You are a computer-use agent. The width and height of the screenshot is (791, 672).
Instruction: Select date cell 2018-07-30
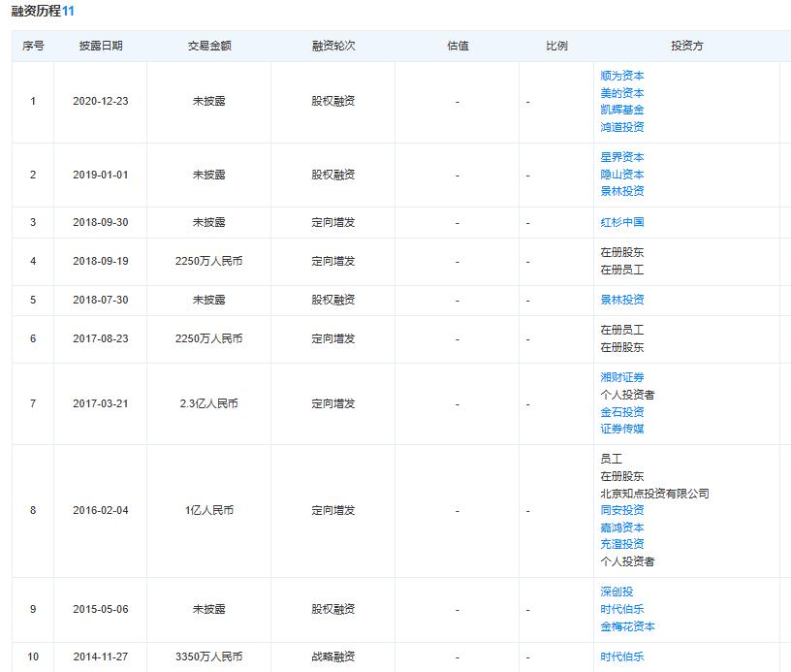101,301
